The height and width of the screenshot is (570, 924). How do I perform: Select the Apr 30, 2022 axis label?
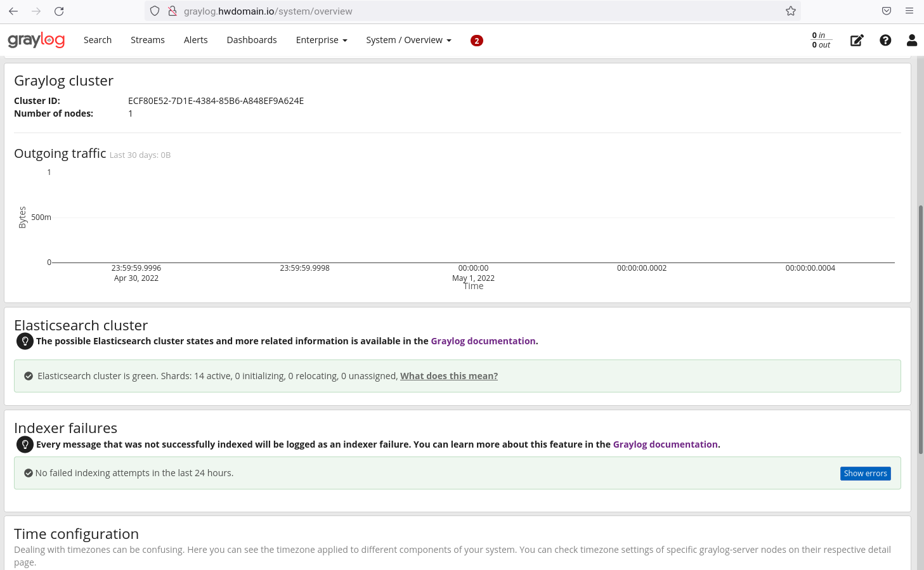[136, 278]
